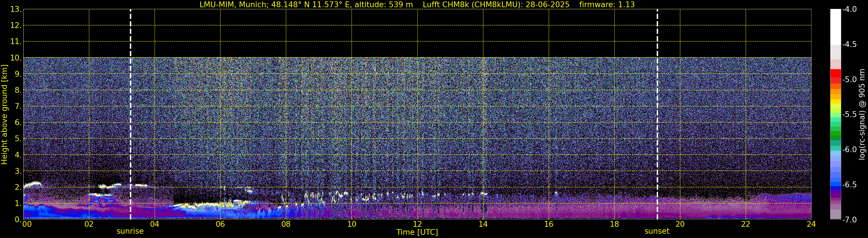868x238 pixels.
Task: Click the '10.' tick on the height axis
Action: coord(16,58)
